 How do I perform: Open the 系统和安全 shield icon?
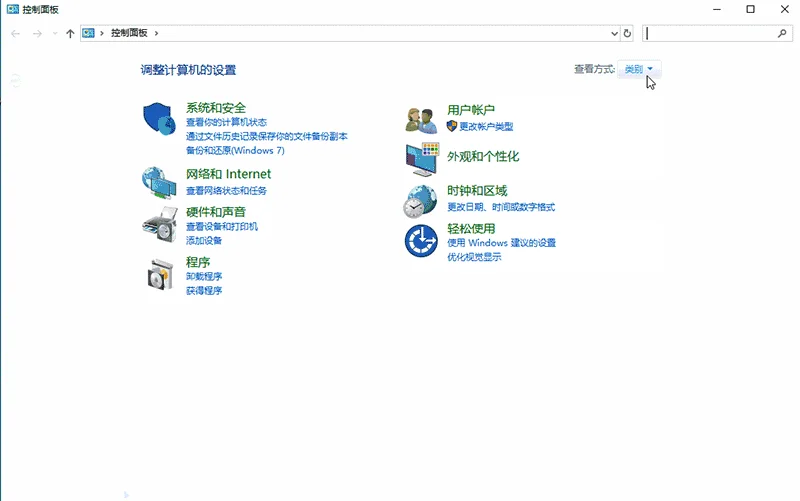pyautogui.click(x=159, y=118)
